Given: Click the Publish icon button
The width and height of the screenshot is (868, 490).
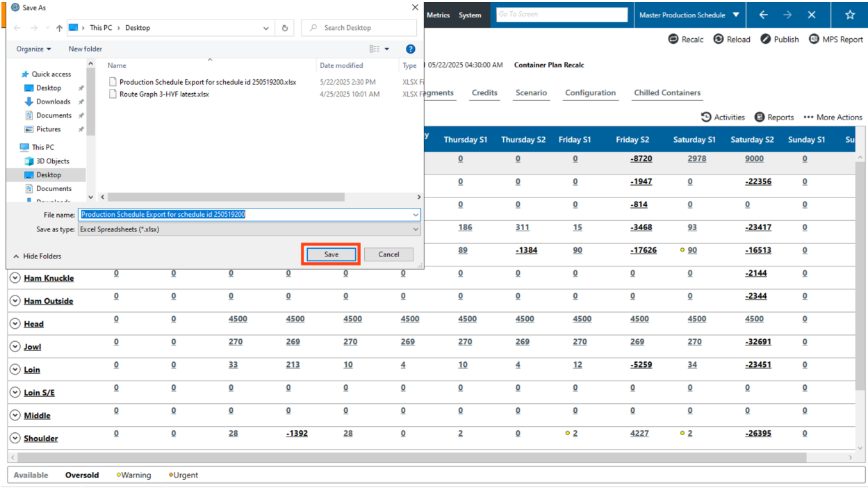Looking at the screenshot, I should pyautogui.click(x=766, y=40).
